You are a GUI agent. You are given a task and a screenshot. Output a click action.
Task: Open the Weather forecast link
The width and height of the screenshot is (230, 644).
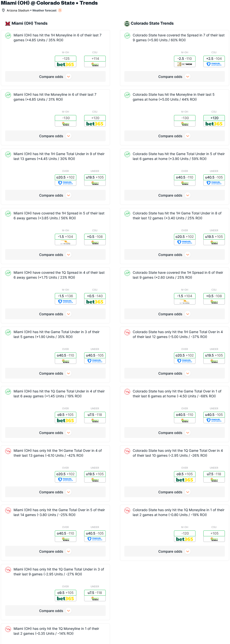pos(44,11)
